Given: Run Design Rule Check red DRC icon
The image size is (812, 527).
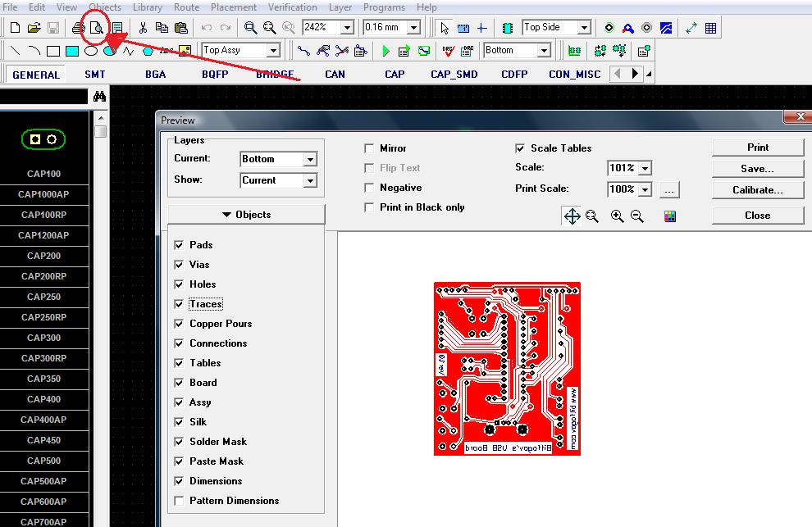Looking at the screenshot, I should 449,51.
